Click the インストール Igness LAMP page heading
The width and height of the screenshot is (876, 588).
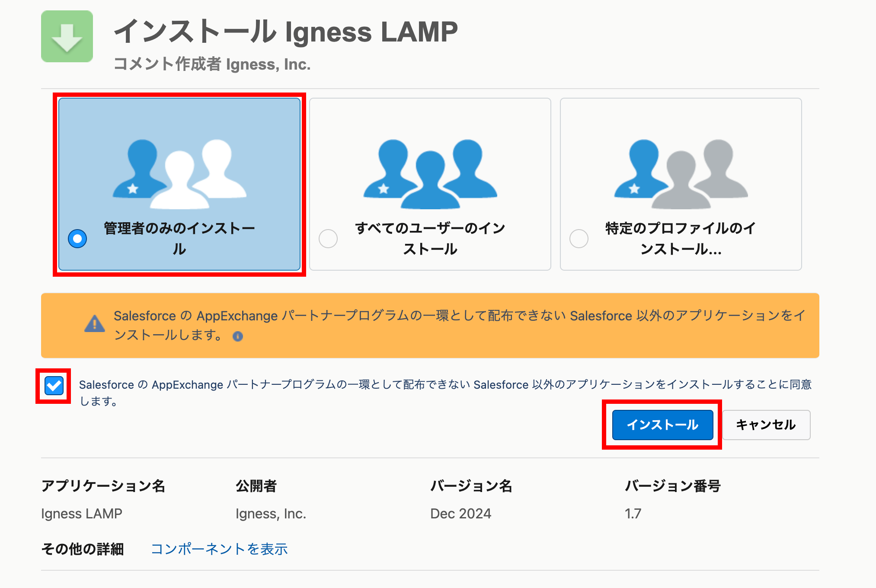(286, 32)
